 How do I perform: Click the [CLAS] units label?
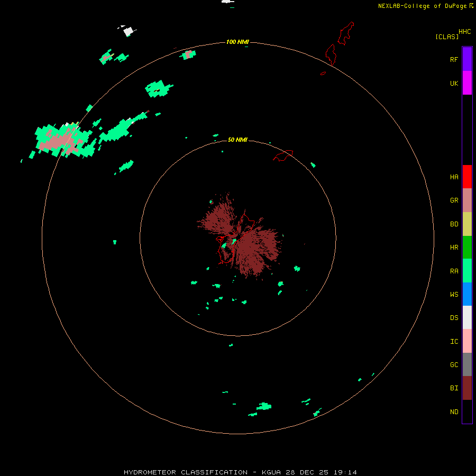pos(447,36)
